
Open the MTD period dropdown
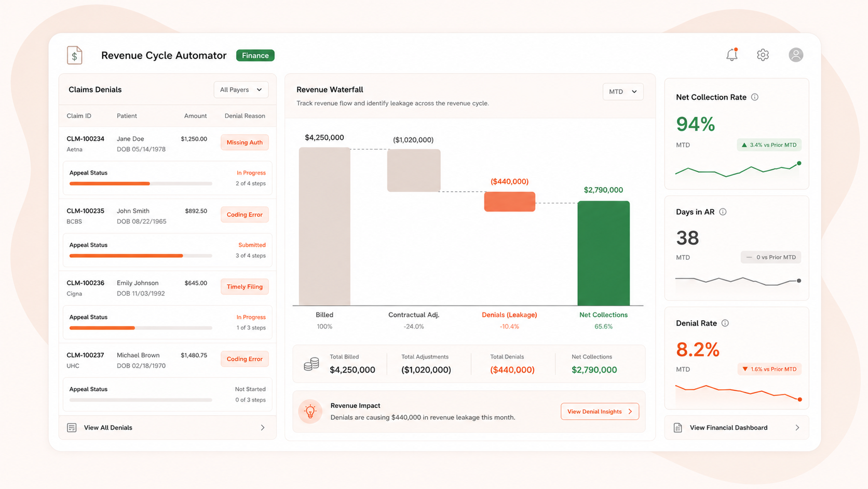click(623, 92)
